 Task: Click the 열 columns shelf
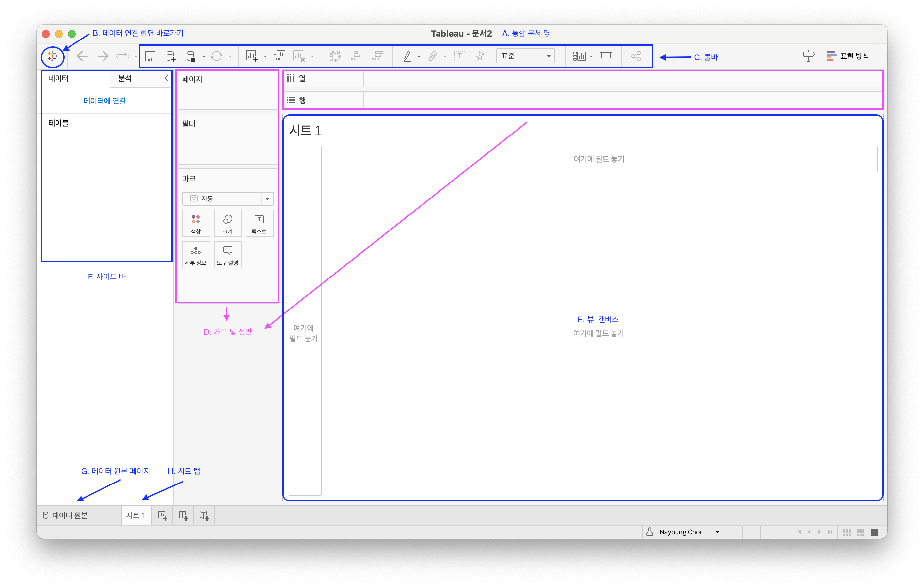(x=583, y=78)
